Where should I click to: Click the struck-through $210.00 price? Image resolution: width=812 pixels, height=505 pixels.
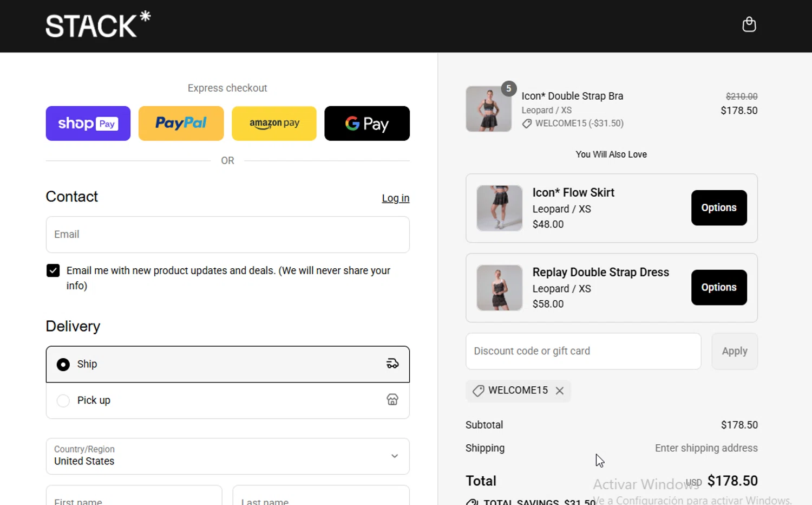click(x=742, y=96)
